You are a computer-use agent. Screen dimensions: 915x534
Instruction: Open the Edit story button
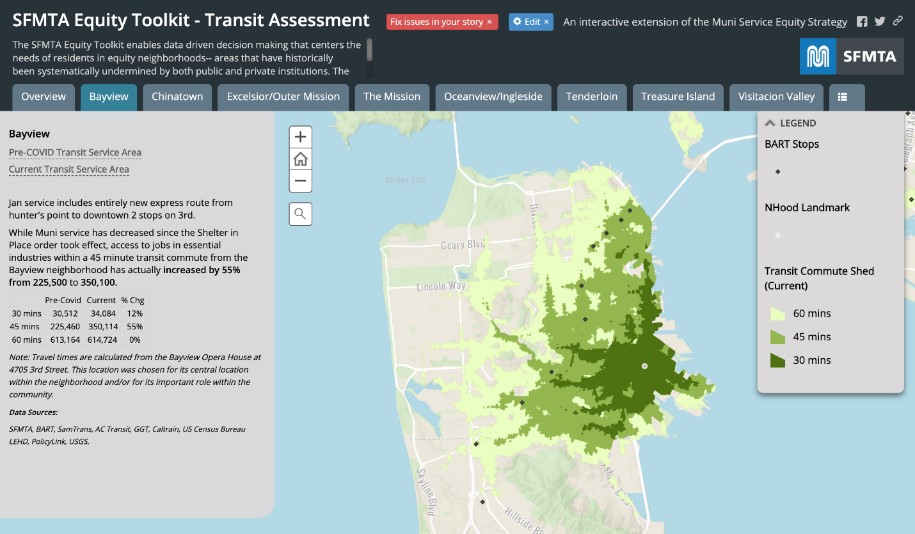click(x=530, y=22)
